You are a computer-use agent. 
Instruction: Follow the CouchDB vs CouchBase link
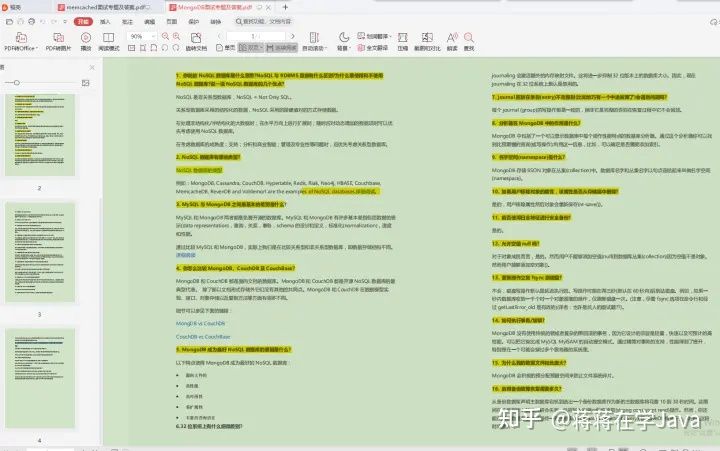pyautogui.click(x=203, y=337)
